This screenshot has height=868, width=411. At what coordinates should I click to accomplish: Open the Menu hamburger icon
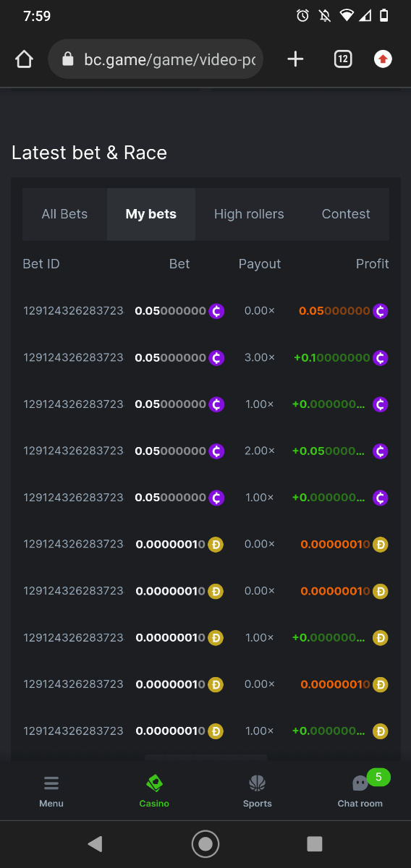click(51, 791)
